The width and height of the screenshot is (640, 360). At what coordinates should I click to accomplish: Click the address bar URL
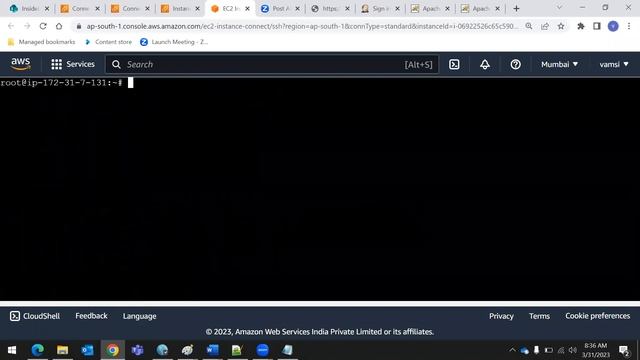pyautogui.click(x=302, y=26)
